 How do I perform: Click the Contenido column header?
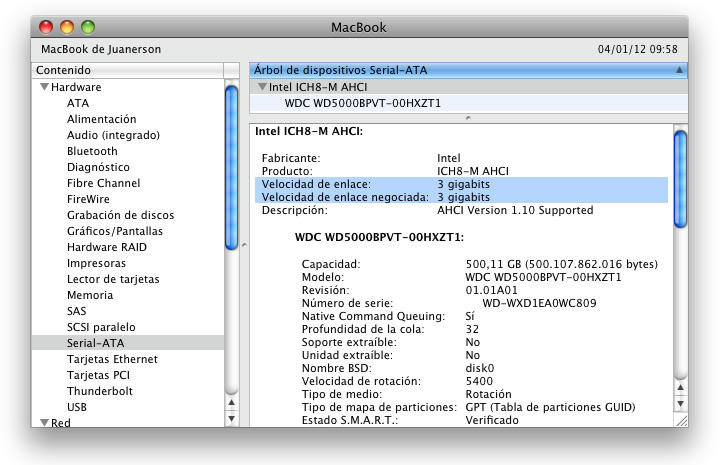pyautogui.click(x=128, y=70)
